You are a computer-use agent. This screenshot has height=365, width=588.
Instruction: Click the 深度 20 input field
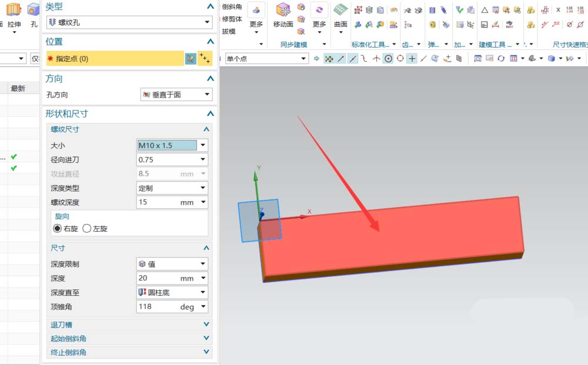coord(172,278)
